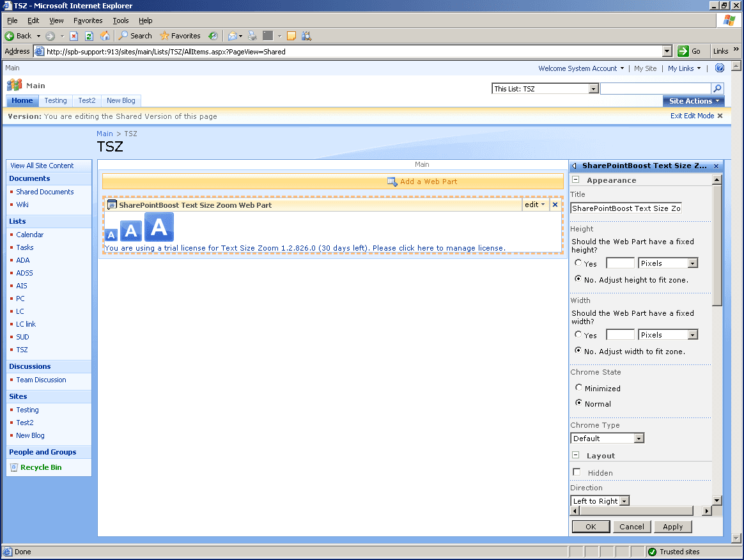Click the Recycle Bin icon
This screenshot has height=560, width=744.
14,467
